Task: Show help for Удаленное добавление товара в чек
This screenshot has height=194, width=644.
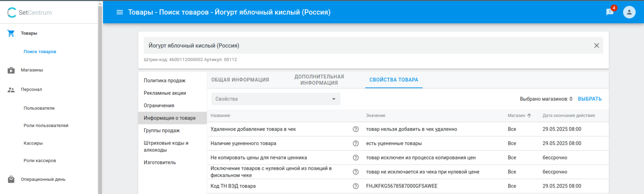Action: point(356,129)
